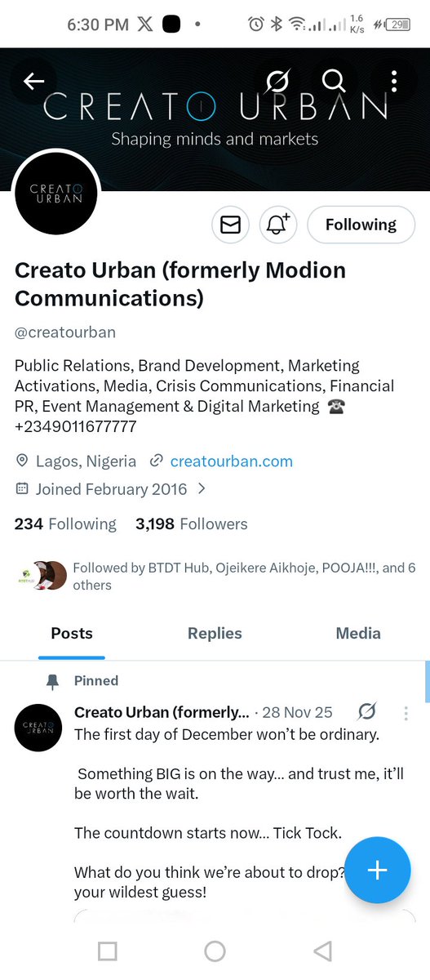430x980 pixels.
Task: Tap the search magnifier icon
Action: [x=333, y=81]
